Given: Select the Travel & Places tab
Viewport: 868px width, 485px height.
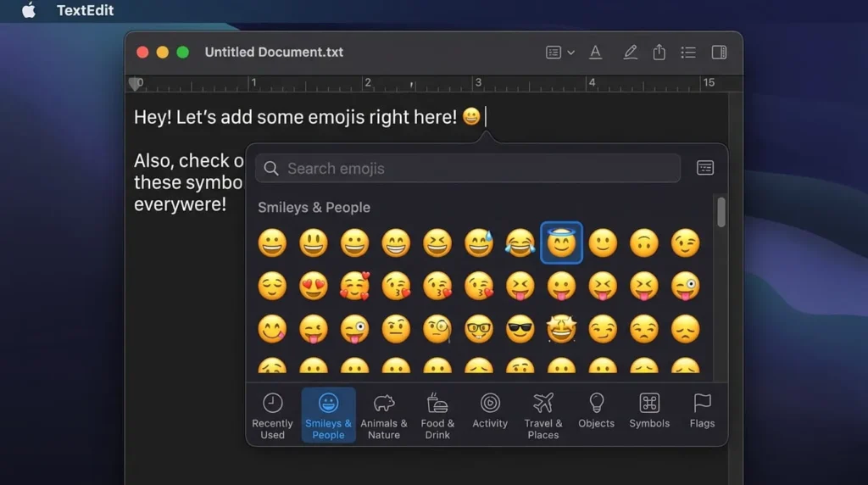Looking at the screenshot, I should (x=543, y=415).
